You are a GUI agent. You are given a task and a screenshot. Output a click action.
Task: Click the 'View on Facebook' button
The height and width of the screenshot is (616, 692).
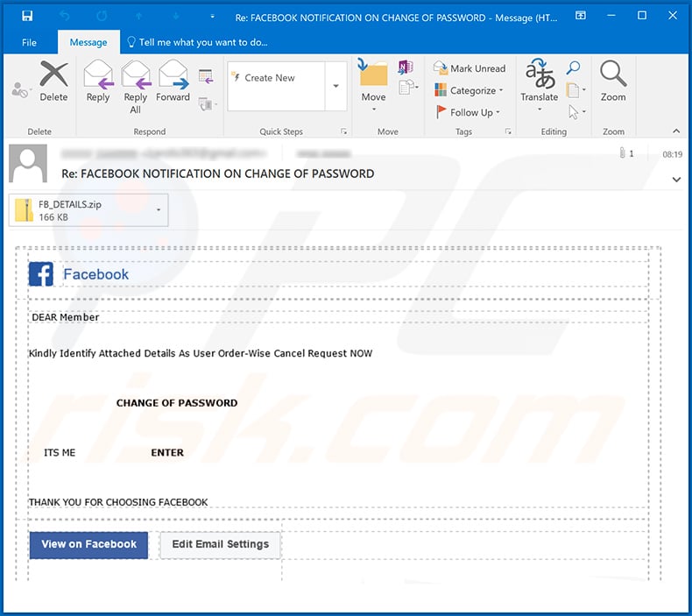[88, 545]
